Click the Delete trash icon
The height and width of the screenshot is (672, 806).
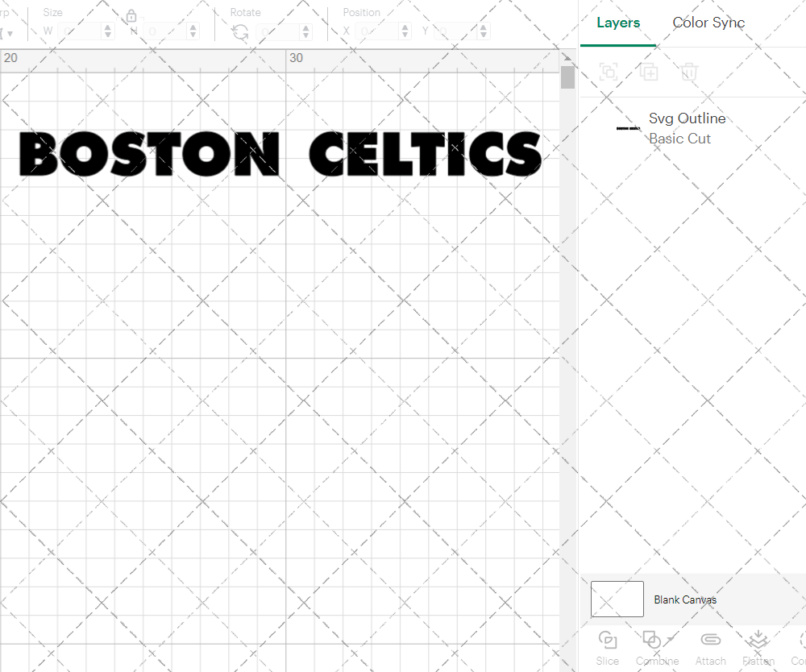[688, 72]
